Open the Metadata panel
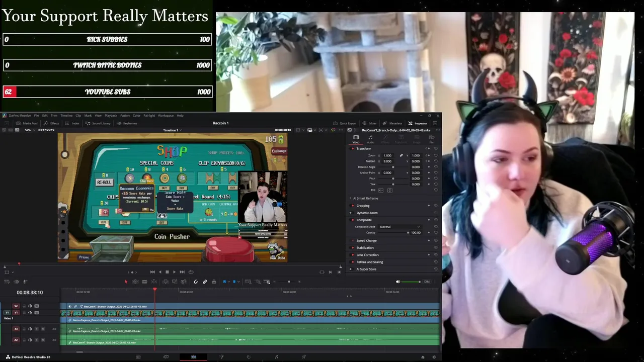 pos(392,123)
